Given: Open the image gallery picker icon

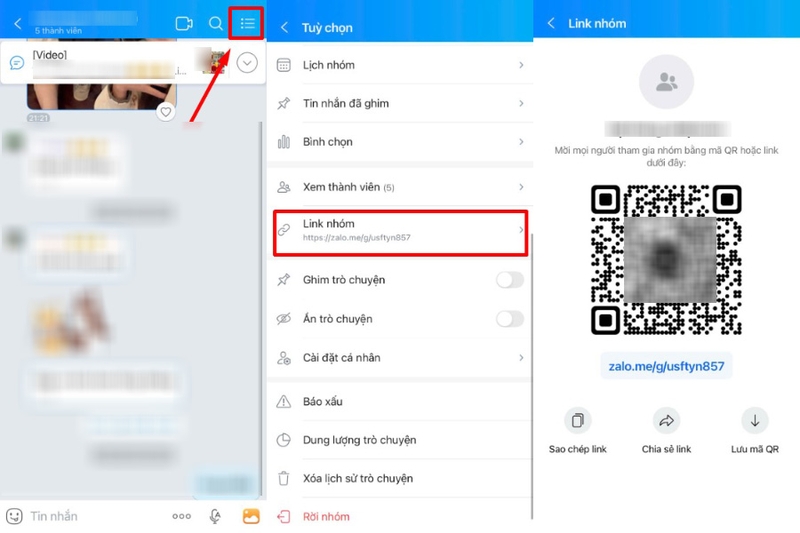Looking at the screenshot, I should coord(251,516).
